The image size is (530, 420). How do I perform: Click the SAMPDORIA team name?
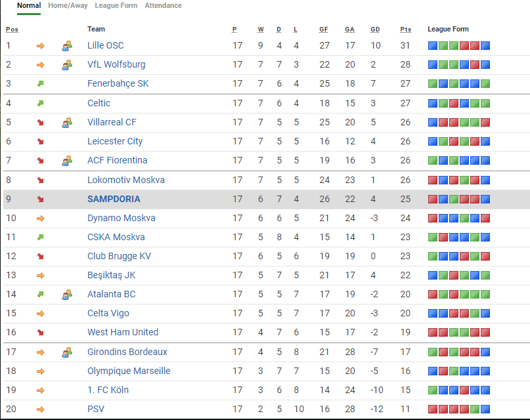click(x=114, y=199)
